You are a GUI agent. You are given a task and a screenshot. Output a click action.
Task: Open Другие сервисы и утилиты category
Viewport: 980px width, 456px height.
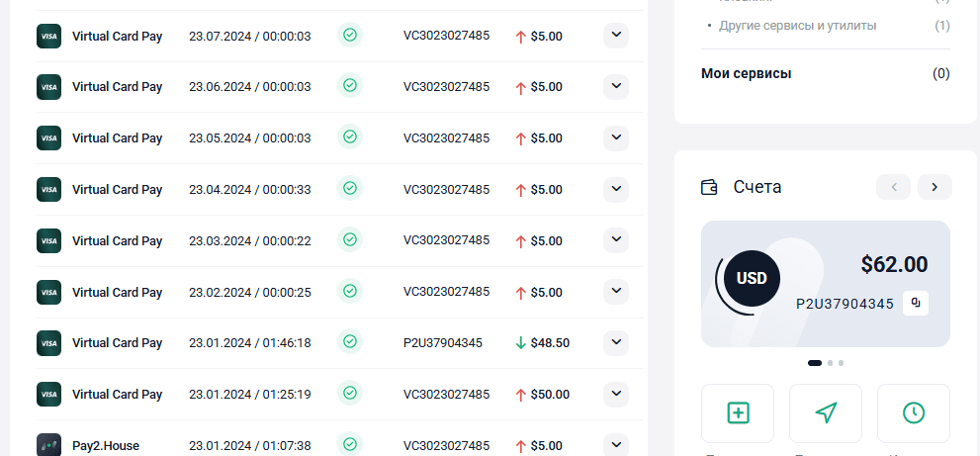click(797, 26)
